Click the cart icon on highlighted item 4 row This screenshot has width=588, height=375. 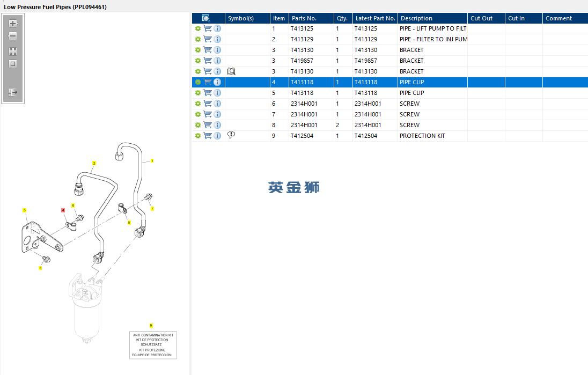coord(208,82)
